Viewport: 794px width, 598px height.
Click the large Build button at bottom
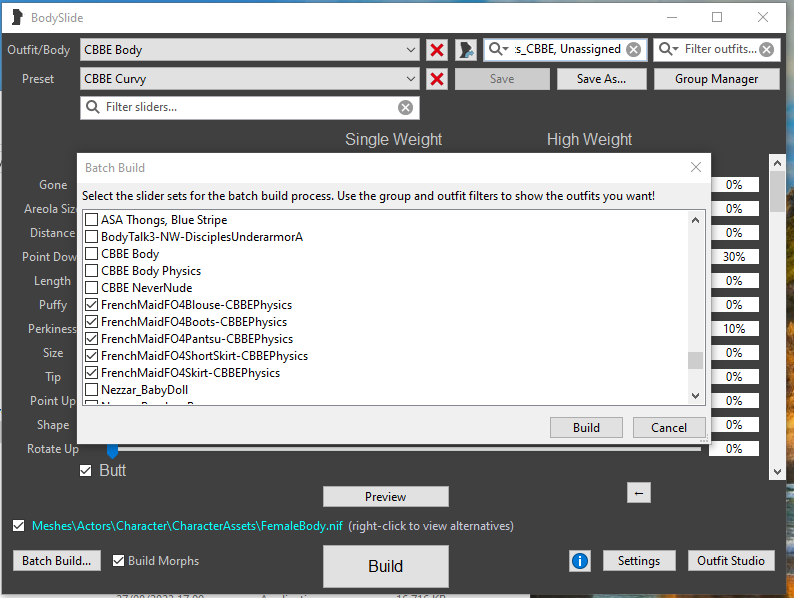[386, 566]
